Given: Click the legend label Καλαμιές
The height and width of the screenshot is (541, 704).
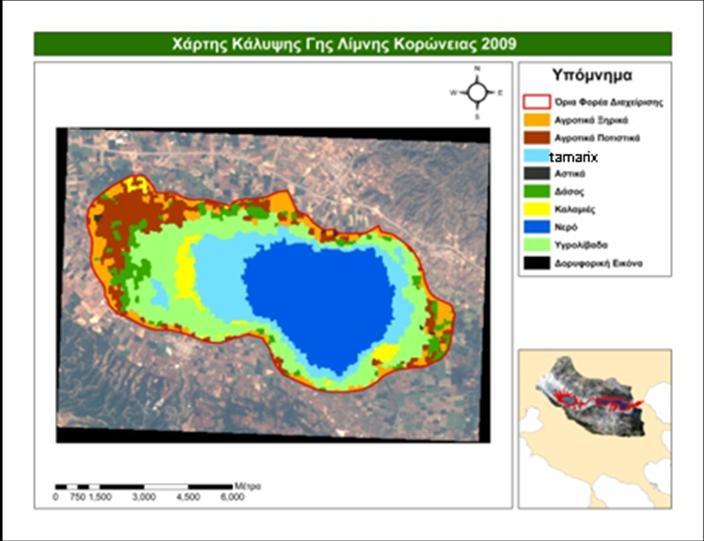Looking at the screenshot, I should point(575,210).
